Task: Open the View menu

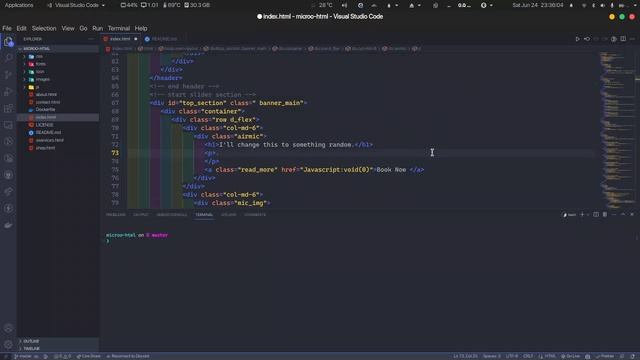Action: [x=68, y=28]
